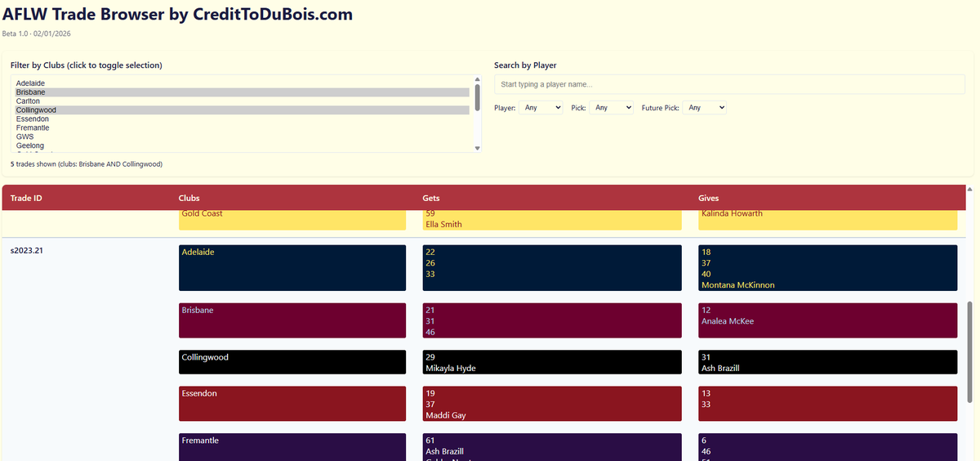Click Analea McKee in Brisbane gives
The image size is (980, 461).
(x=728, y=321)
